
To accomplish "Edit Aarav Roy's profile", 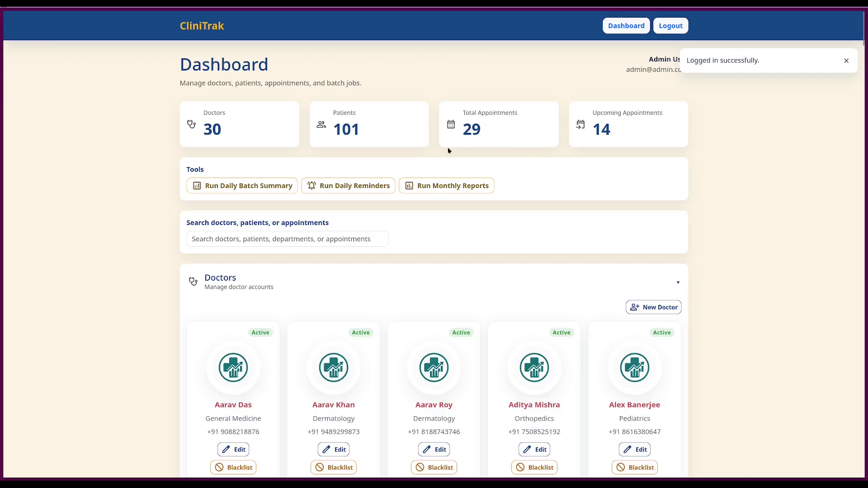I will [434, 450].
